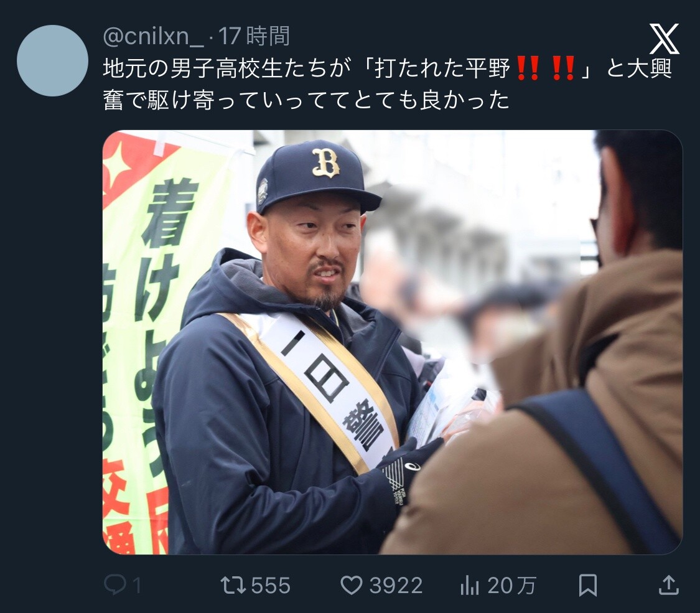Tap the share upload icon
The width and height of the screenshot is (700, 613).
point(668,585)
